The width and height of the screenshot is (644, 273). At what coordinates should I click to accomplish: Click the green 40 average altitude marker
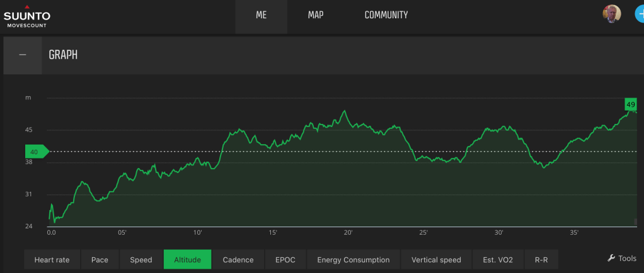coord(35,152)
